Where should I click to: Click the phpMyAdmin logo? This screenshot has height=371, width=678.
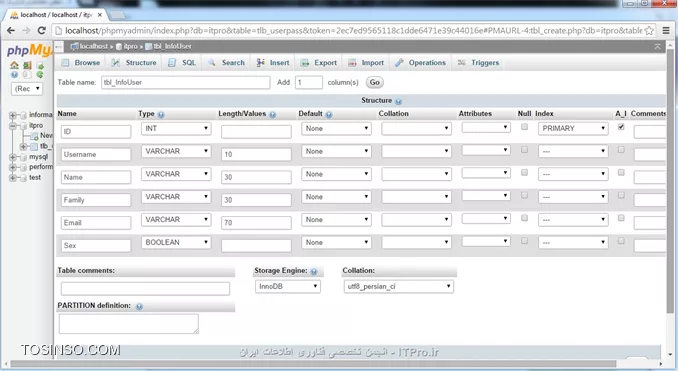[x=29, y=51]
